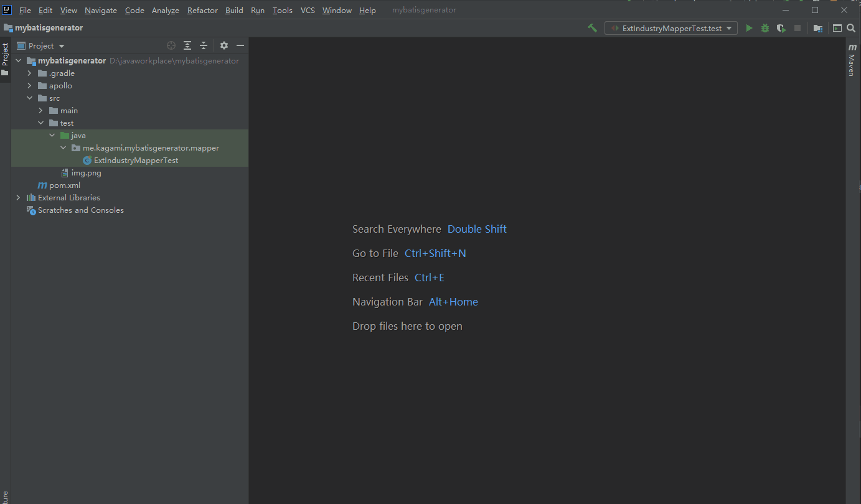Screen dimensions: 861x504
Task: Collapse the src folder
Action: click(29, 98)
